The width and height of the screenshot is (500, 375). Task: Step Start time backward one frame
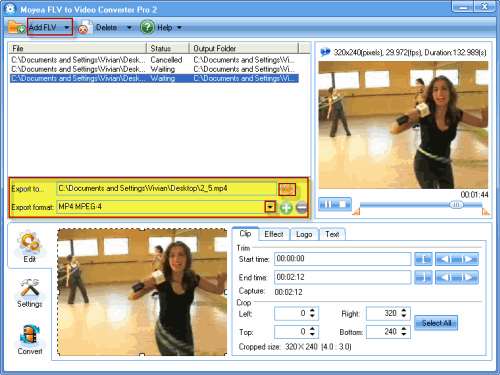(x=446, y=259)
